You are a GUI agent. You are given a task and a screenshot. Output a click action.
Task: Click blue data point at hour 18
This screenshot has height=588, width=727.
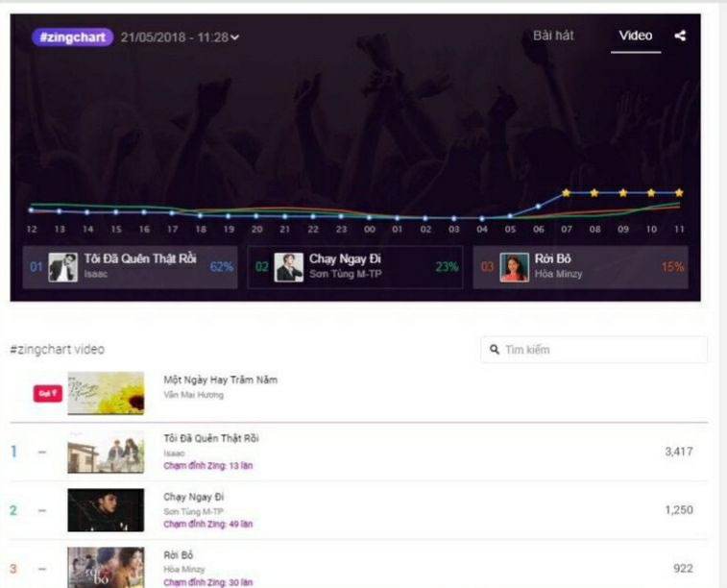(x=201, y=215)
